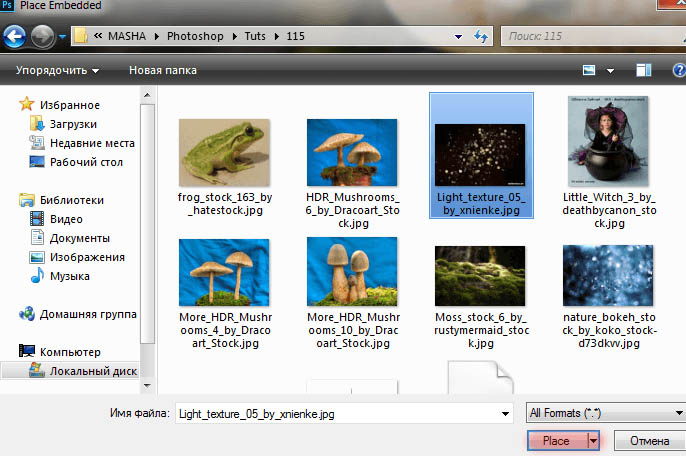686x456 pixels.
Task: Click the sidebar scroll down arrow
Action: [147, 386]
